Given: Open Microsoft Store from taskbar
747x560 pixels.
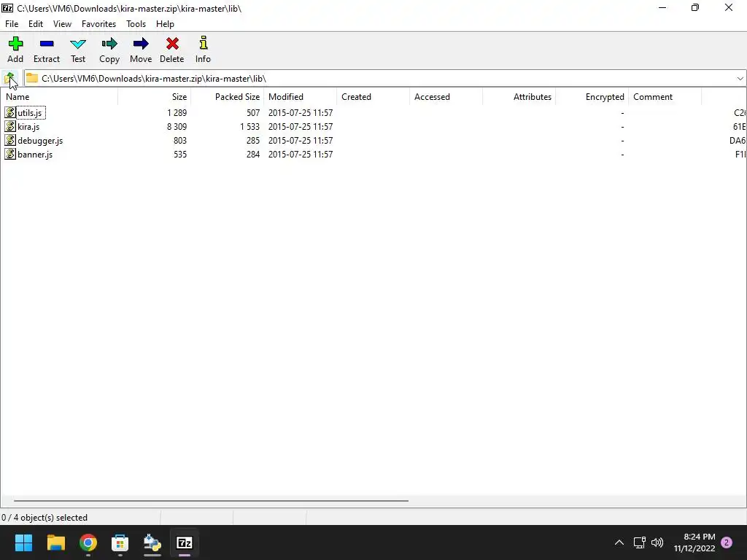Looking at the screenshot, I should coord(120,542).
